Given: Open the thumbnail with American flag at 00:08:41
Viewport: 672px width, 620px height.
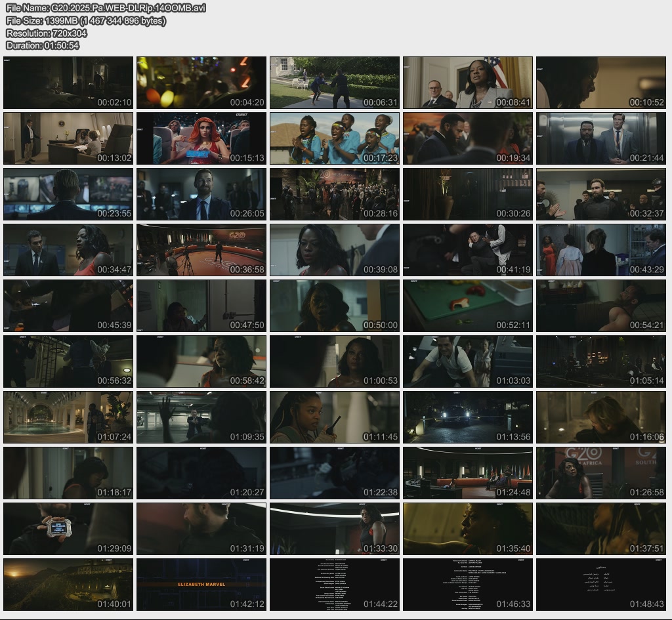Looking at the screenshot, I should (468, 83).
